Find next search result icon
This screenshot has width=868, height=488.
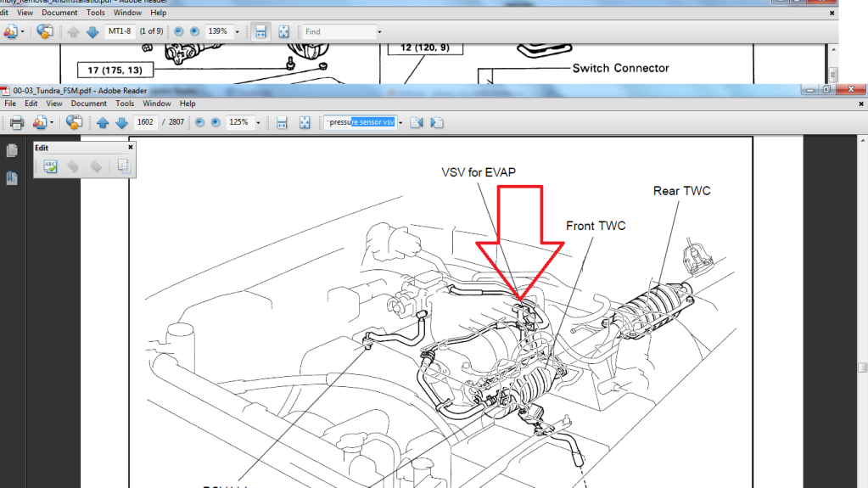click(x=437, y=122)
